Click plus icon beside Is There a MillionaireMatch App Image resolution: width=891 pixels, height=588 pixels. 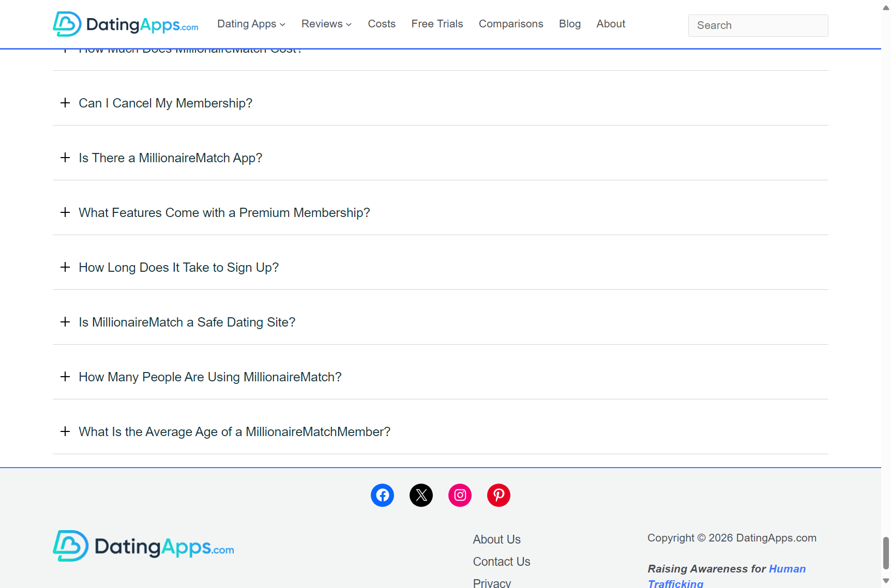pos(65,158)
